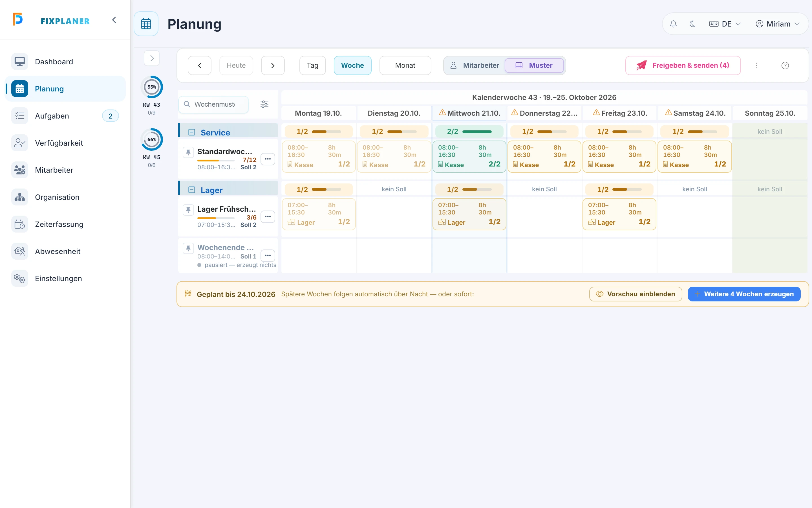Collapse the Lager group

(192, 190)
